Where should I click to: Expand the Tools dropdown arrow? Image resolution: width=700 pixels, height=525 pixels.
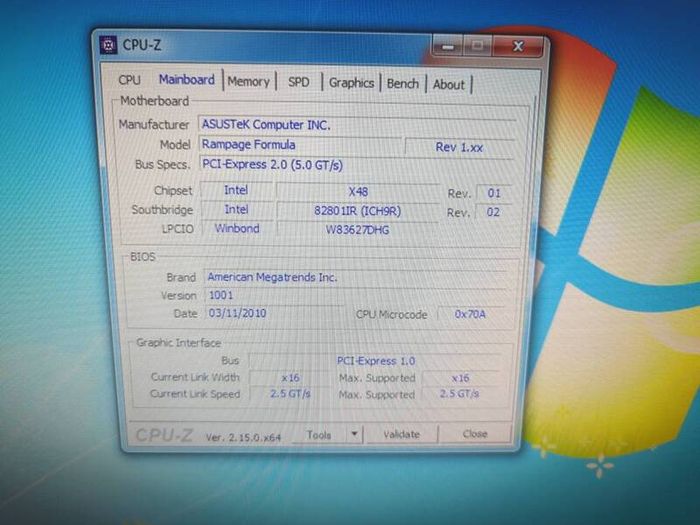coord(354,434)
